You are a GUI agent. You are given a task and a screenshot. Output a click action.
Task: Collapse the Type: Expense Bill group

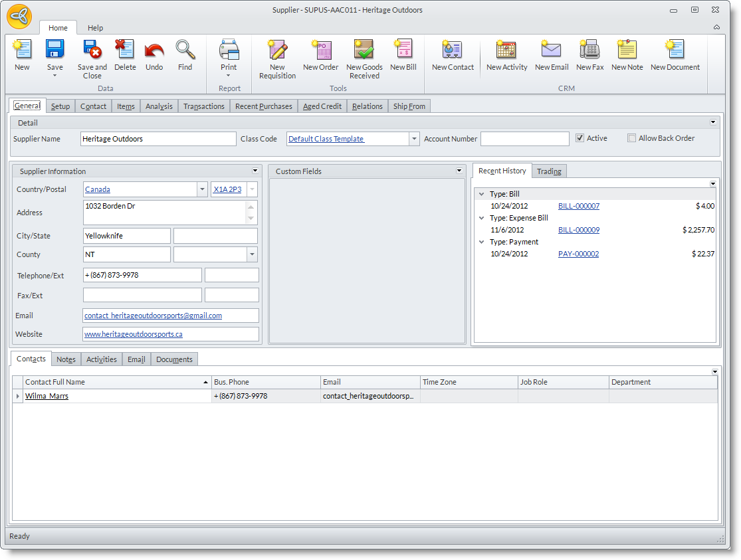481,218
